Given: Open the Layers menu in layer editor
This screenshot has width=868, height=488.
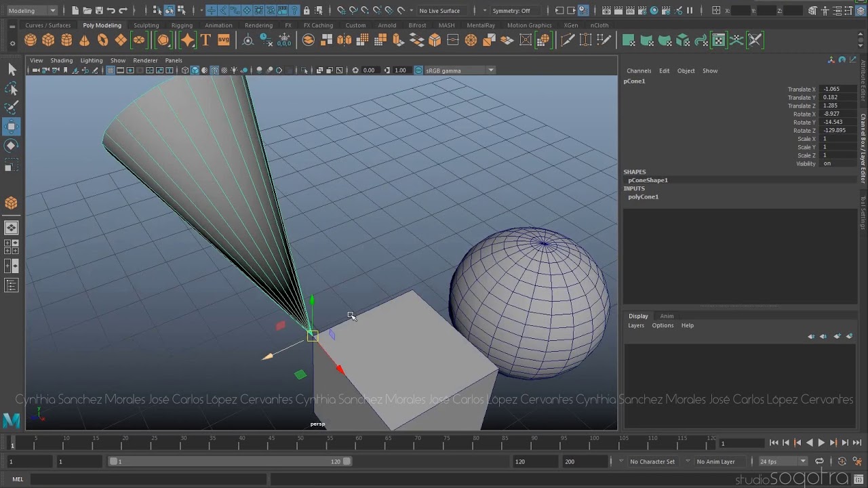Looking at the screenshot, I should 636,325.
